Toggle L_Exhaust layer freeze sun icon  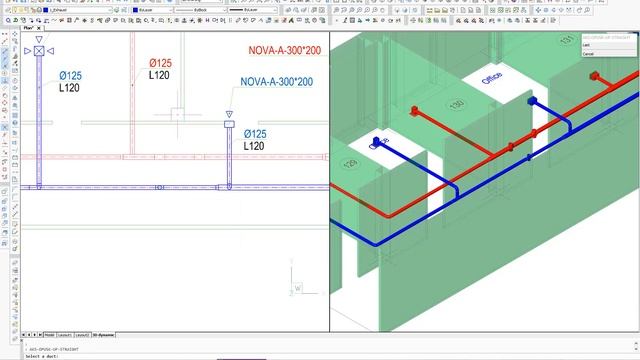[x=22, y=10]
